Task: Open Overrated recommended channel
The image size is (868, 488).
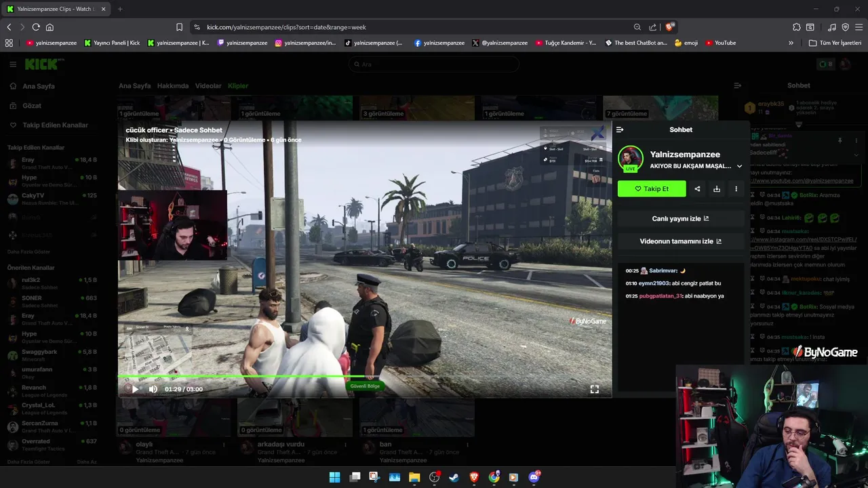Action: (x=52, y=445)
